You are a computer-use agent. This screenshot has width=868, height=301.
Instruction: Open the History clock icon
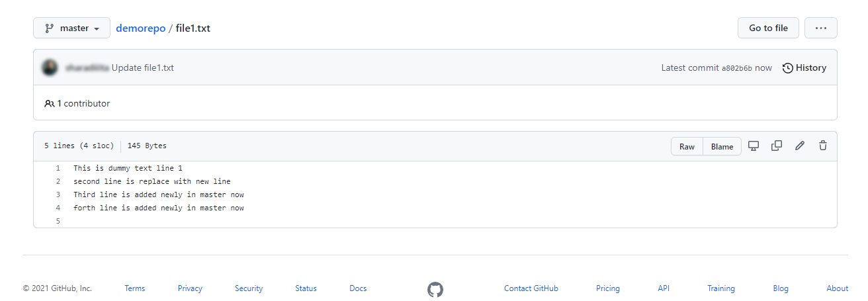tap(787, 68)
